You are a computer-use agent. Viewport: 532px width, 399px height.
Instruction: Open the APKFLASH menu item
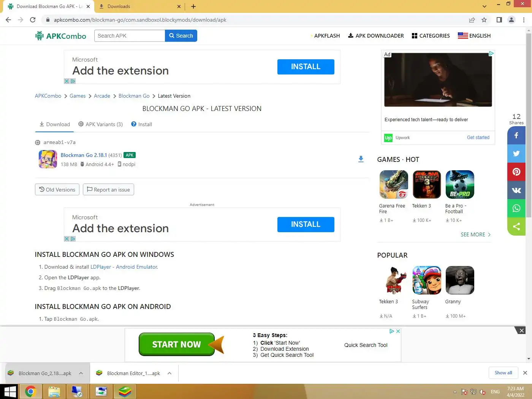(x=325, y=36)
